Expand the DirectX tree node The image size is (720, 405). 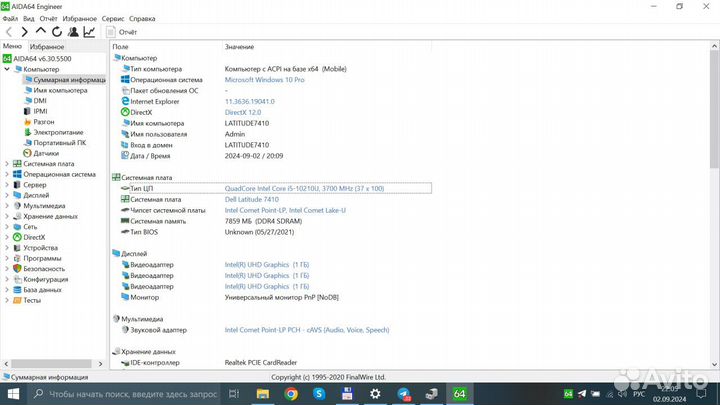pyautogui.click(x=7, y=237)
